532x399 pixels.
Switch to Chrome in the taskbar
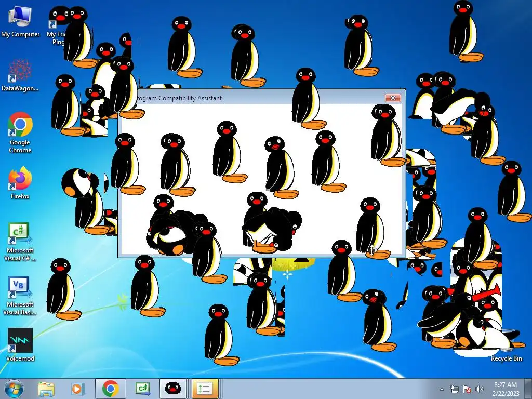110,389
